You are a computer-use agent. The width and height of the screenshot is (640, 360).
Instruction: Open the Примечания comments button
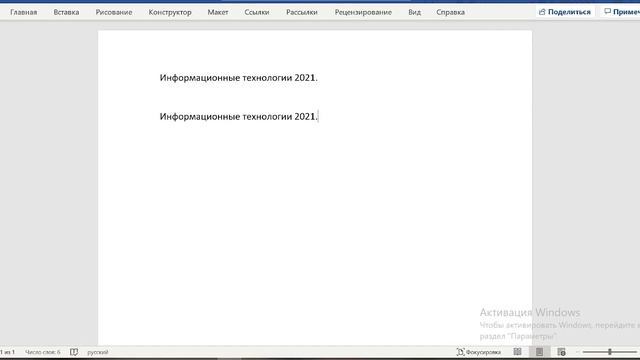pos(622,12)
